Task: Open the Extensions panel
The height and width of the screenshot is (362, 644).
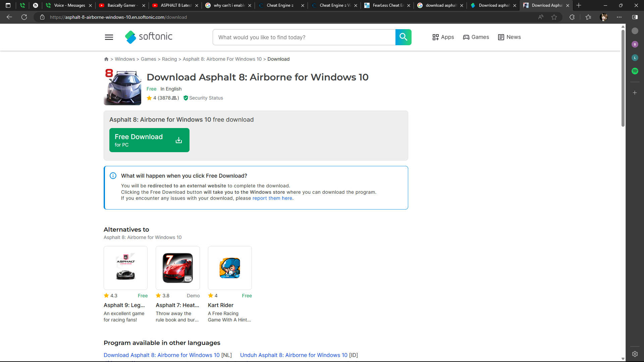Action: coord(572,17)
